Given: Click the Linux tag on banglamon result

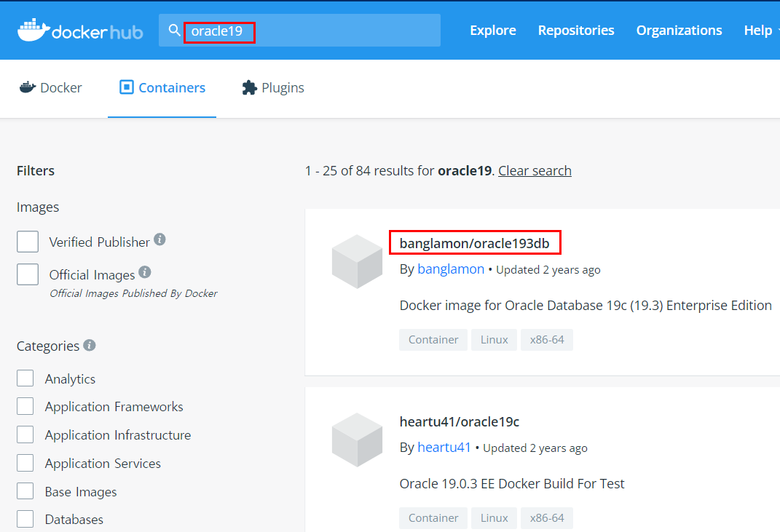Looking at the screenshot, I should tap(494, 340).
